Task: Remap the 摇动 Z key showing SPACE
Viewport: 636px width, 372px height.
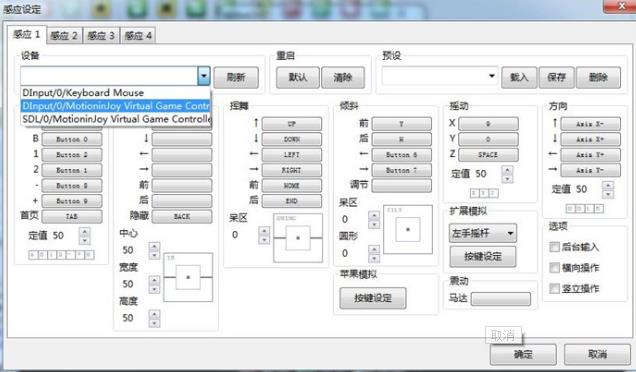Action: [488, 155]
